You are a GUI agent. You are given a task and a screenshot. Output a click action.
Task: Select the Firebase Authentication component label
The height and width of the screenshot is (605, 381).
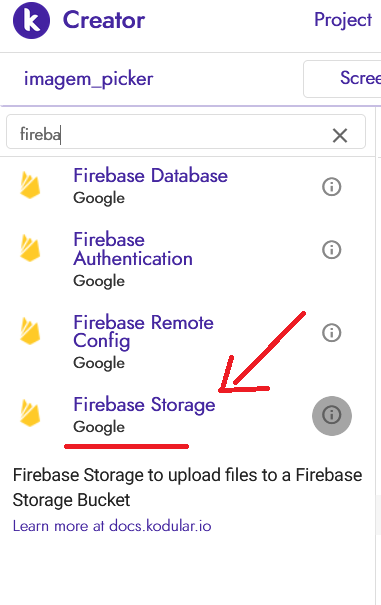click(133, 249)
